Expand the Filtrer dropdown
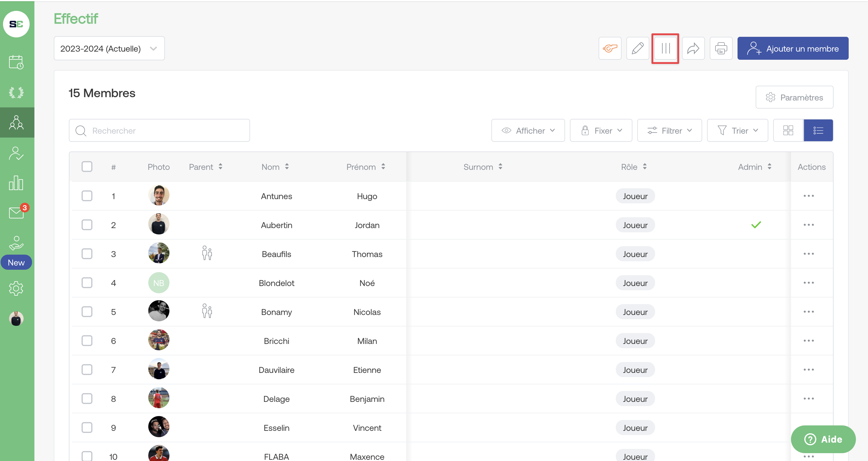Viewport: 868px width, 461px height. pyautogui.click(x=670, y=131)
